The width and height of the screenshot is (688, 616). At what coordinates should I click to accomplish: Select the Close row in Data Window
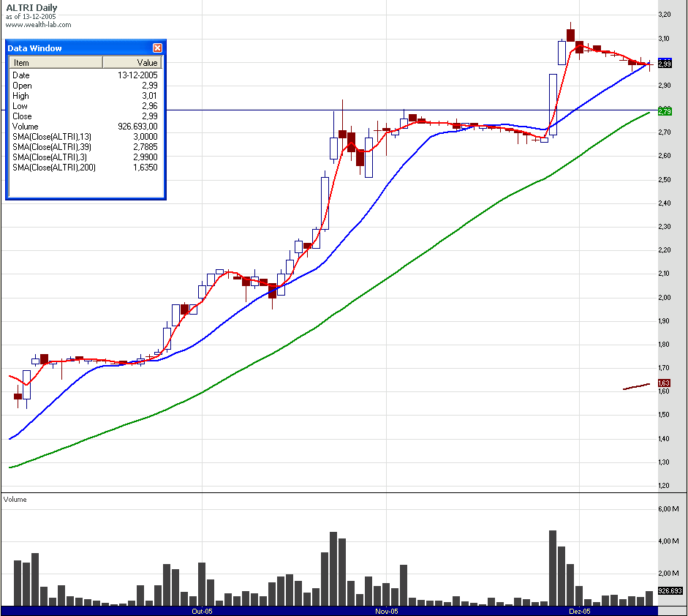pyautogui.click(x=85, y=116)
